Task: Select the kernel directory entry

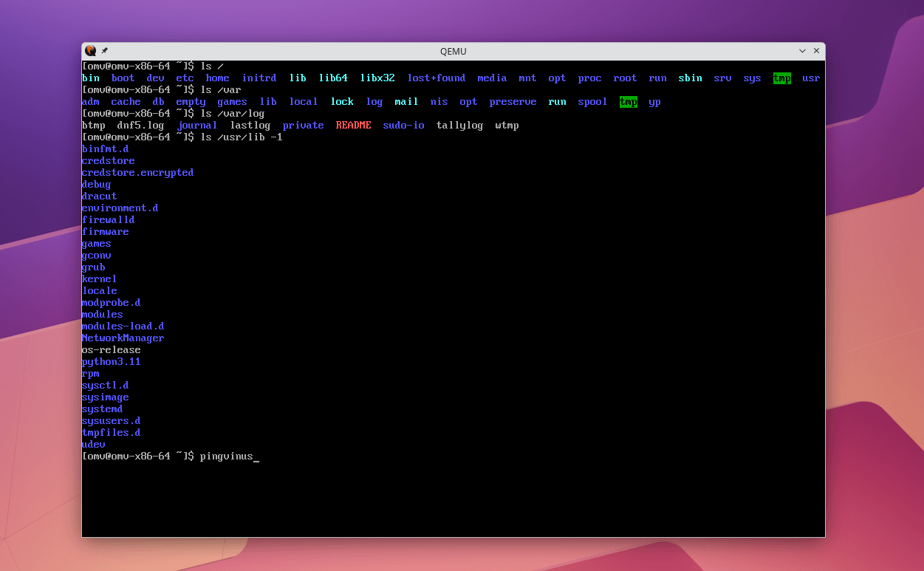Action: pos(100,279)
